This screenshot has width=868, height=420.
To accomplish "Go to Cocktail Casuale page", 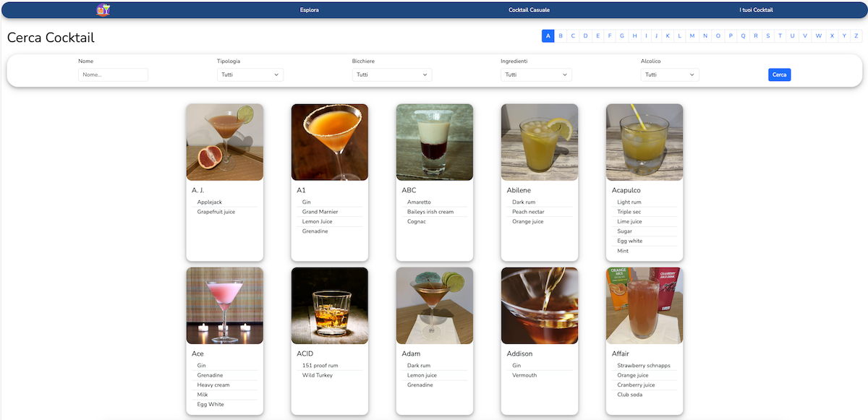I will [529, 10].
